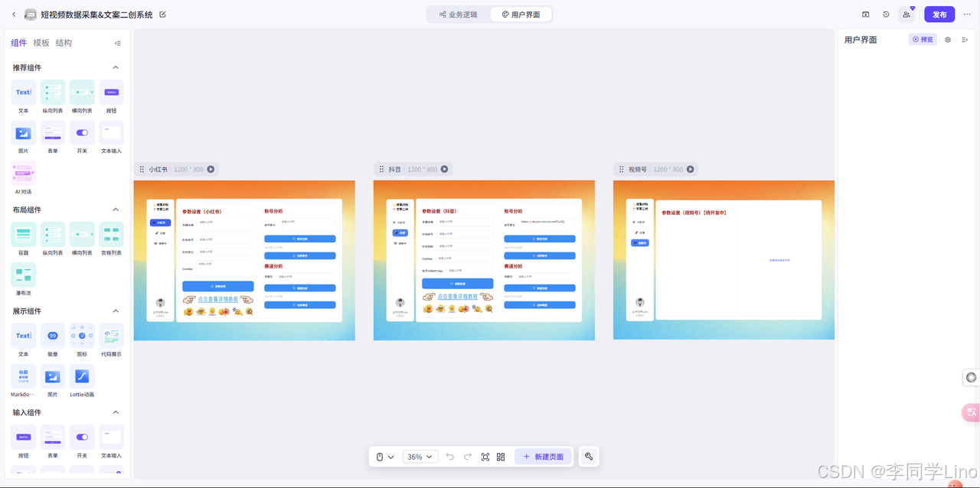This screenshot has height=488, width=980.
Task: Select the 开关 component under 推荐组件
Action: [x=82, y=138]
